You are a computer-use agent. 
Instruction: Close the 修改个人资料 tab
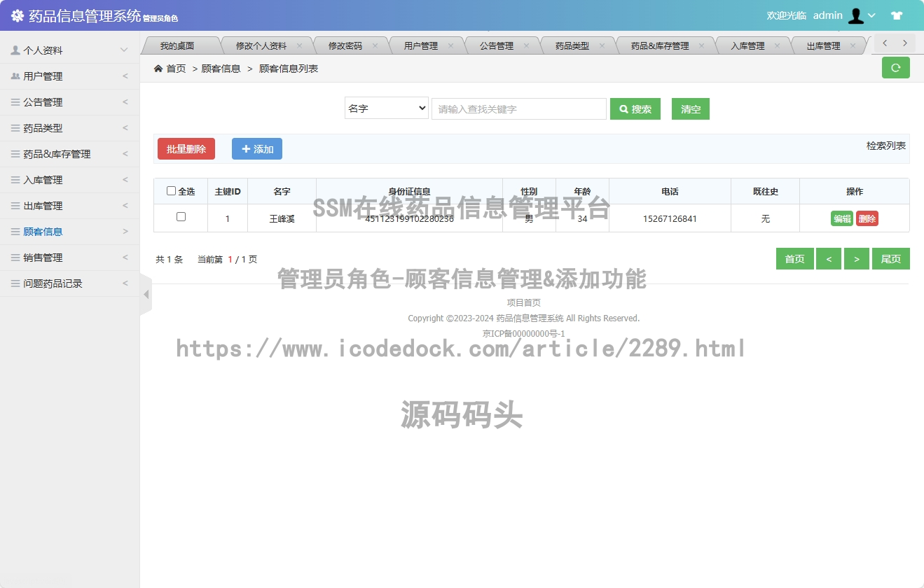click(299, 45)
